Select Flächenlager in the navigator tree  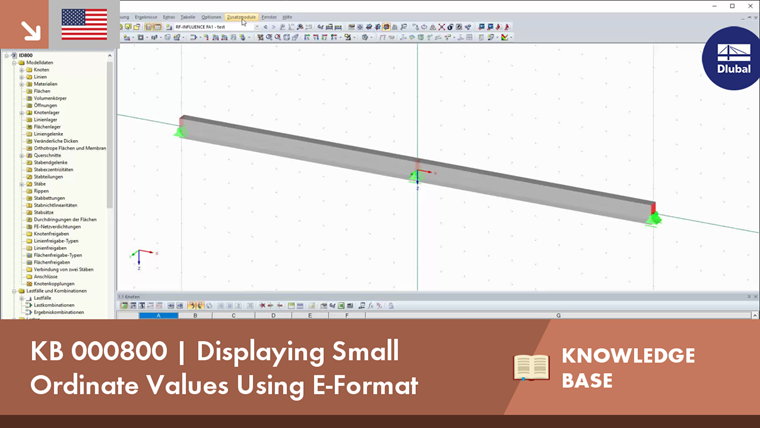(x=47, y=127)
